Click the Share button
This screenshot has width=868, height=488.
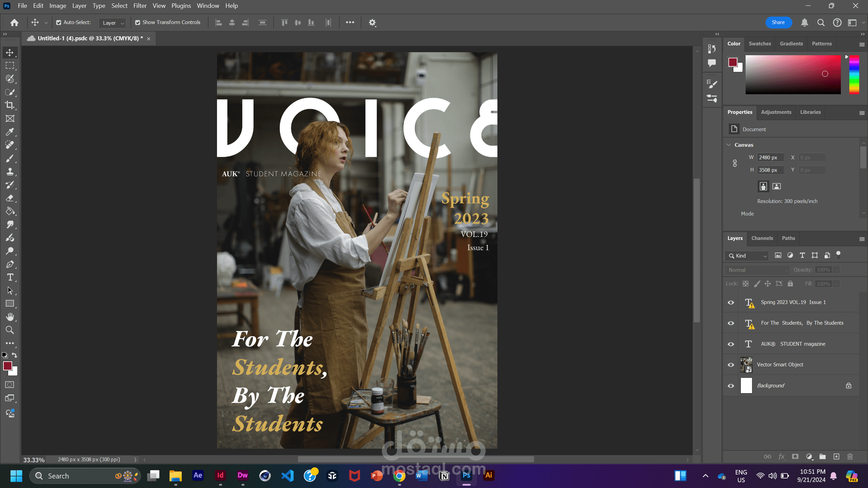778,22
